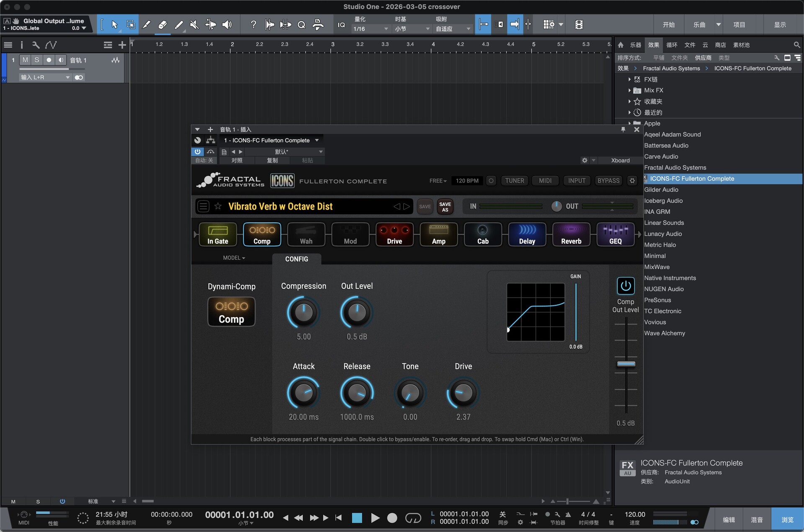Mute track 1 with M button

(x=25, y=60)
